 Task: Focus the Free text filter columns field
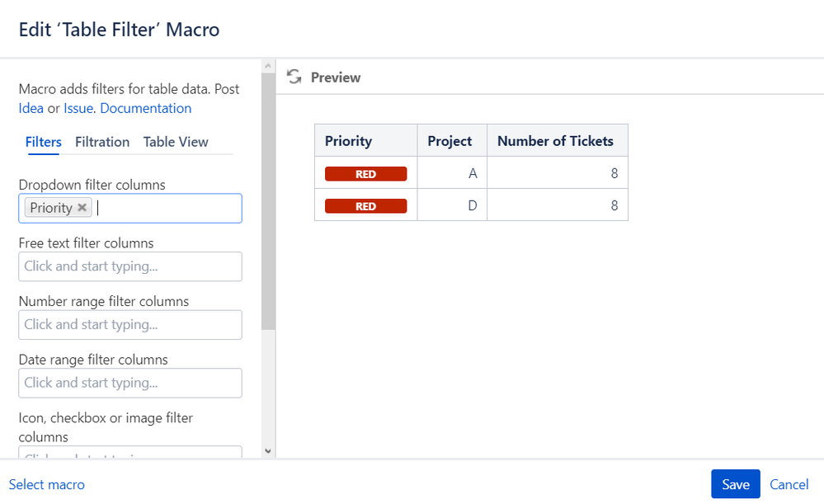[x=130, y=266]
